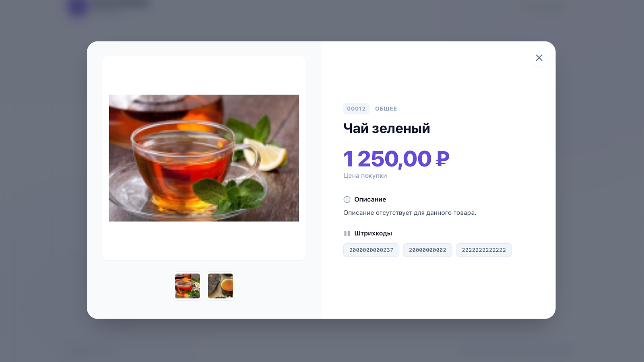Click the Штрихкоды section heading

373,233
